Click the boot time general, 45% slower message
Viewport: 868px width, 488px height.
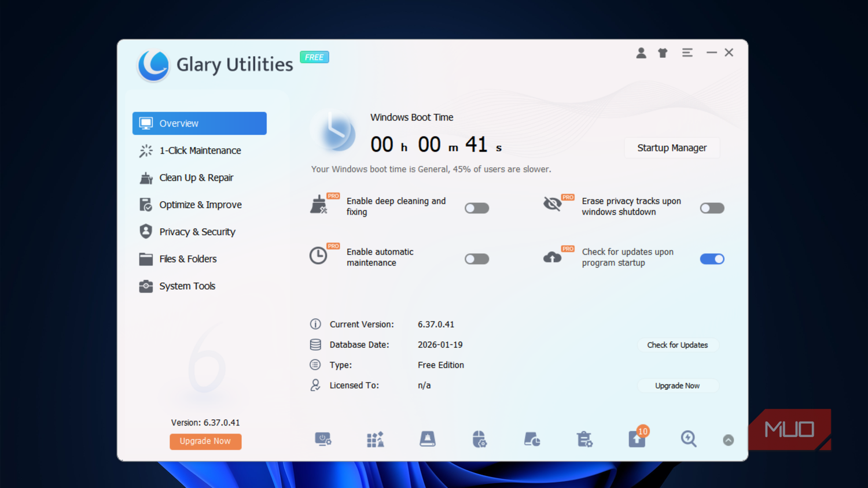431,169
